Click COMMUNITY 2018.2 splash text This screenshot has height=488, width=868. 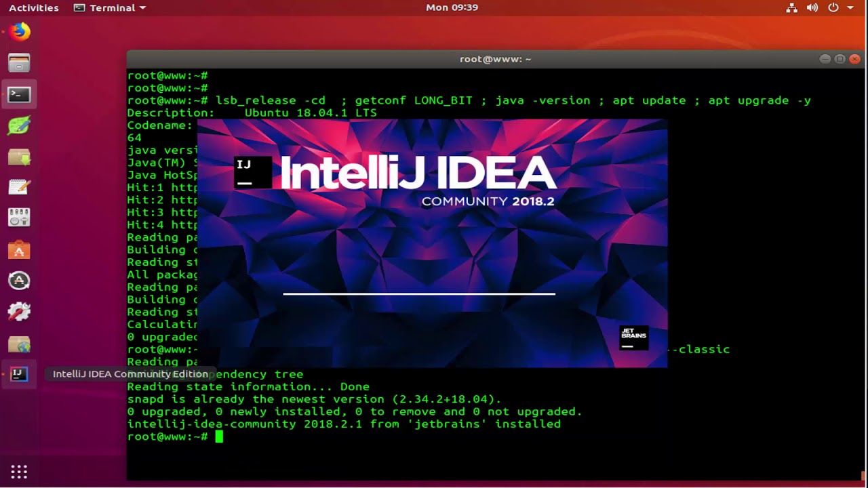click(488, 201)
